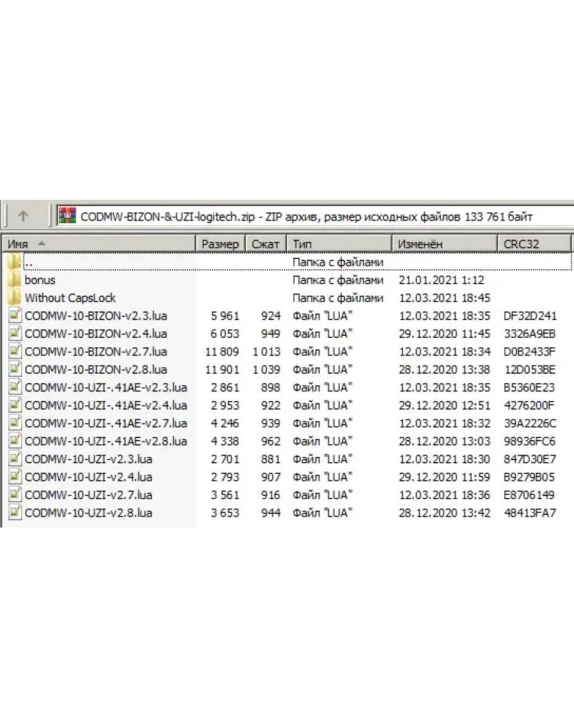Select file CODMW-10-BIZON-v2.7.lua
Viewport: 574px width, 728px height.
click(95, 351)
